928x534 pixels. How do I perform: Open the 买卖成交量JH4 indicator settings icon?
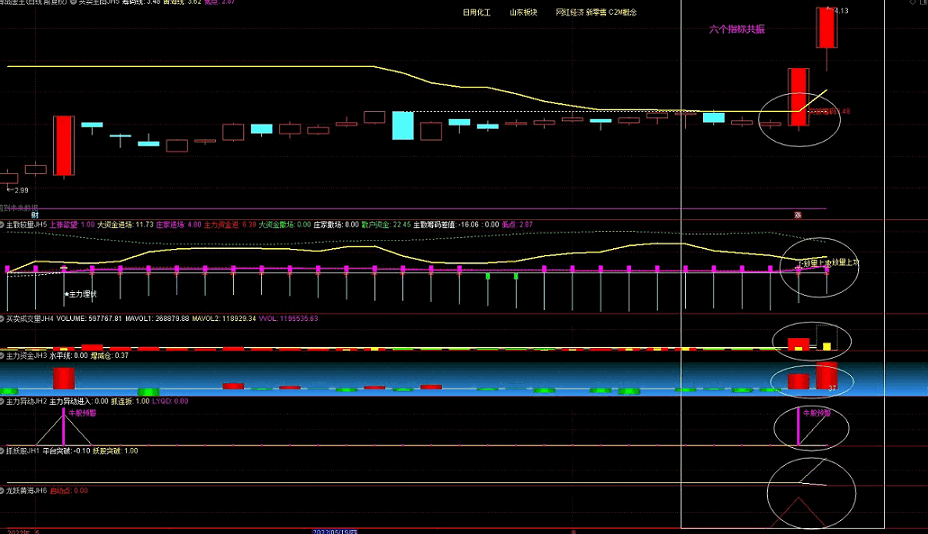point(2,319)
